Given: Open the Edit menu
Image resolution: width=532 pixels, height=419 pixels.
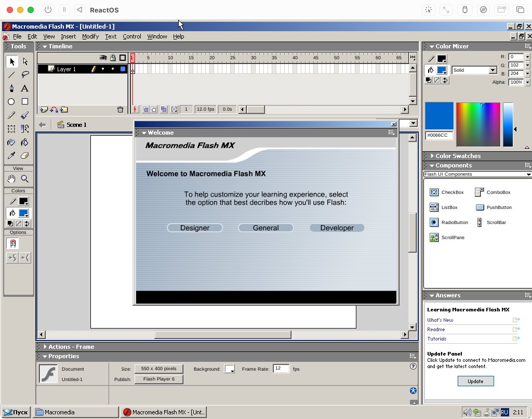Looking at the screenshot, I should click(x=32, y=36).
